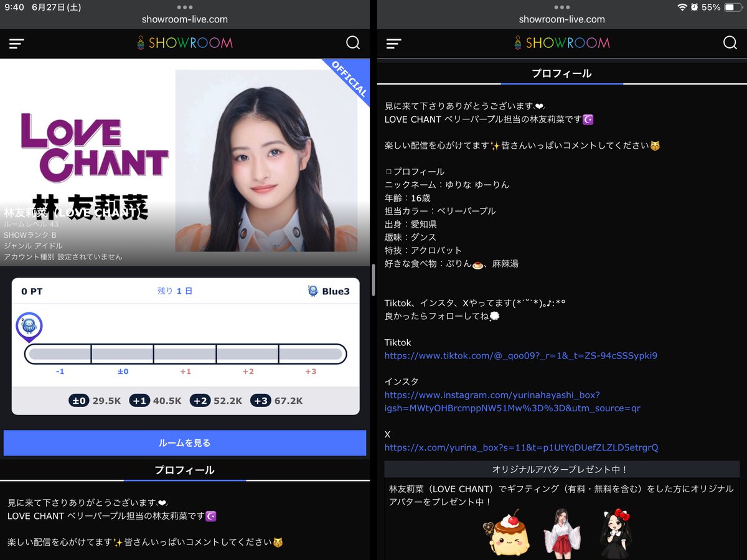Tap the 担当カラー：ベリーパープル line
Image resolution: width=747 pixels, height=560 pixels.
click(440, 211)
